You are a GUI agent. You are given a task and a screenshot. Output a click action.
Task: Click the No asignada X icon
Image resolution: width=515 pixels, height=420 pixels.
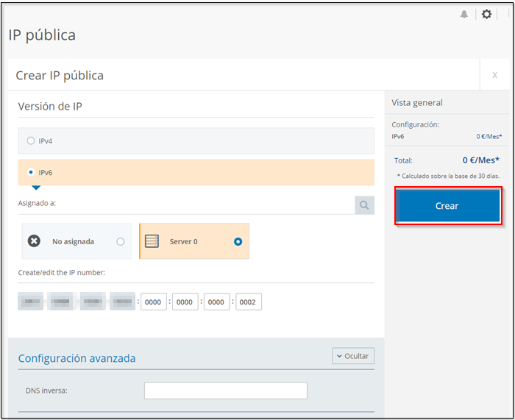(x=34, y=241)
